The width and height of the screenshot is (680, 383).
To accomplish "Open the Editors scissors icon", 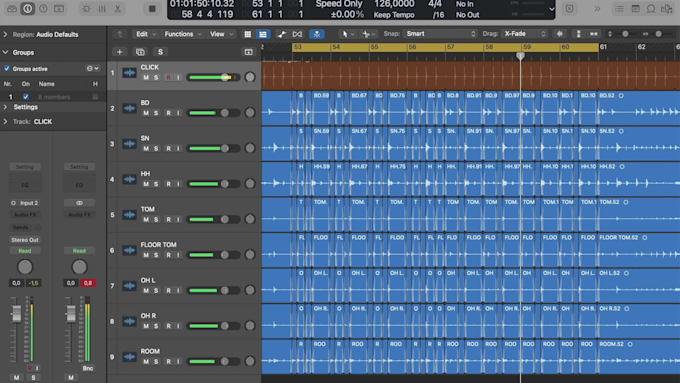I will point(118,9).
